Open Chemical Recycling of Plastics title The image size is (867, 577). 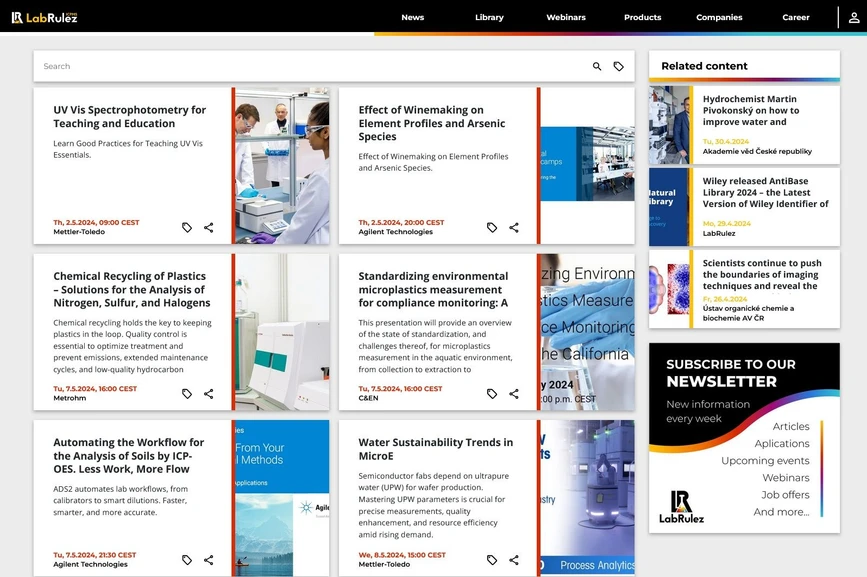pyautogui.click(x=132, y=289)
